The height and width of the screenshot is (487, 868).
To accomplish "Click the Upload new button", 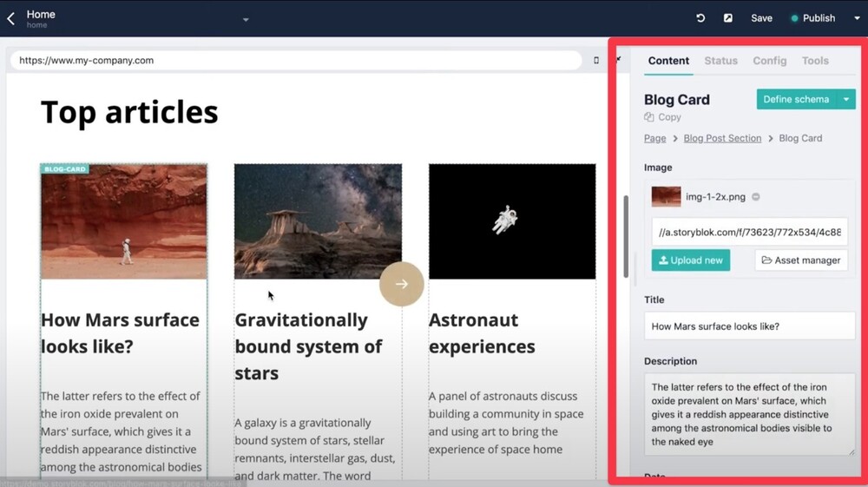I will pos(691,260).
